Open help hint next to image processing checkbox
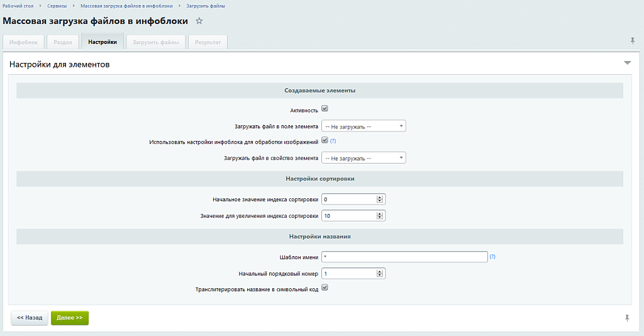Screen dimensions: 644x336 [x=333, y=141]
